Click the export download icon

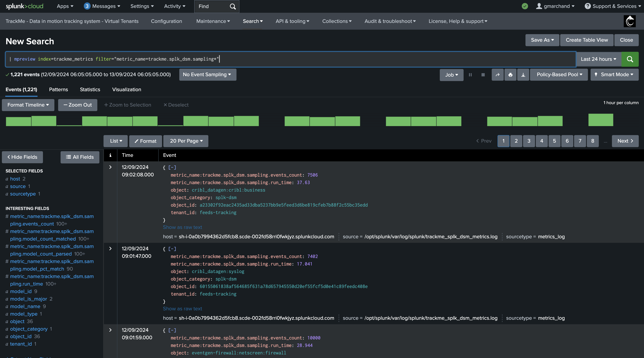tap(523, 75)
